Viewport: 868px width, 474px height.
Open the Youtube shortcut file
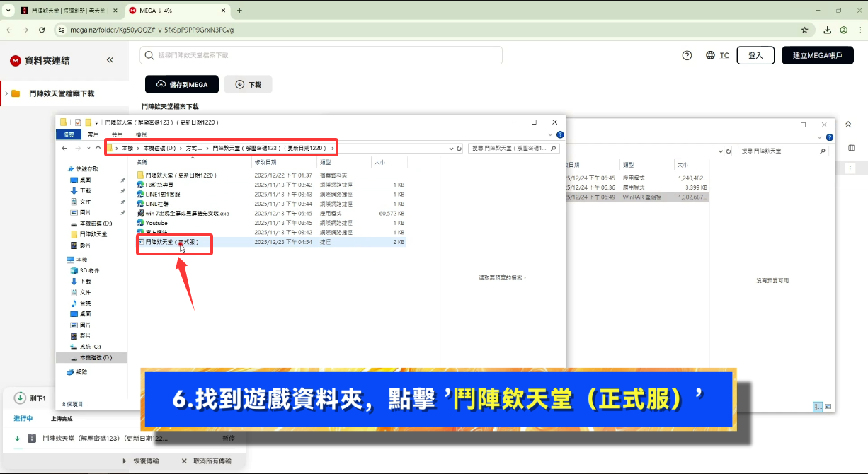point(156,223)
